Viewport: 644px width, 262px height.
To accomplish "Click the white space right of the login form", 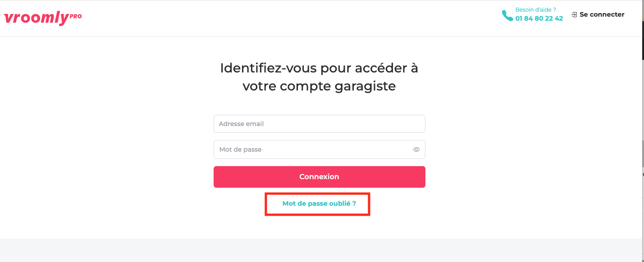I will point(532,149).
